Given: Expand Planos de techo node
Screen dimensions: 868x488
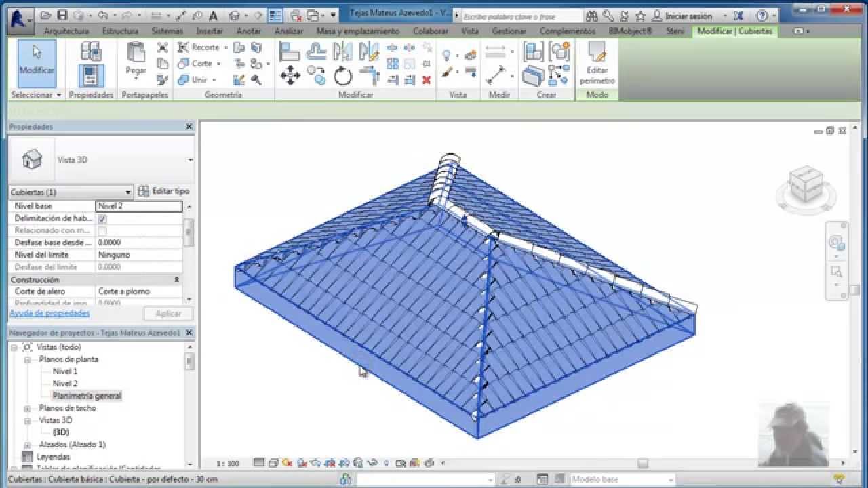Looking at the screenshot, I should (28, 408).
